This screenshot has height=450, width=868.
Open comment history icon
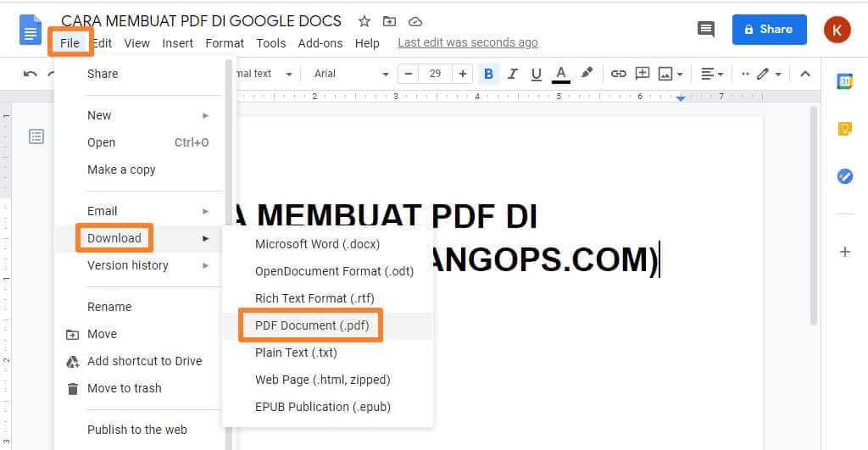tap(706, 30)
